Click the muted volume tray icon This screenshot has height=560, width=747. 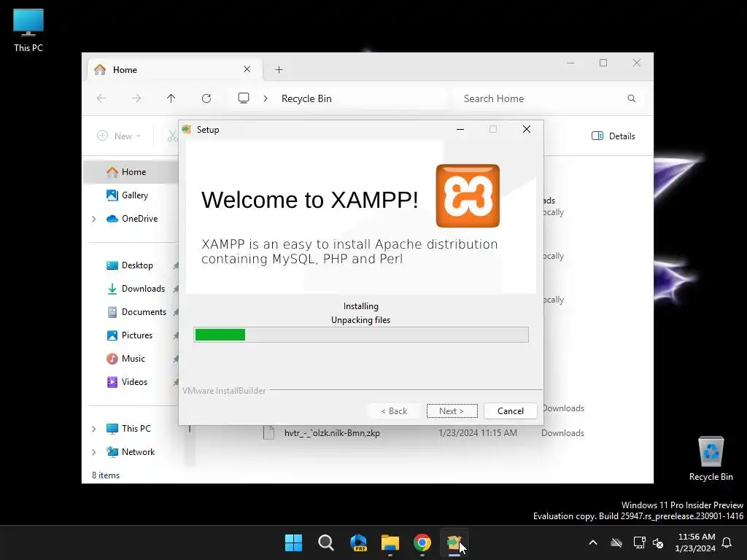659,542
